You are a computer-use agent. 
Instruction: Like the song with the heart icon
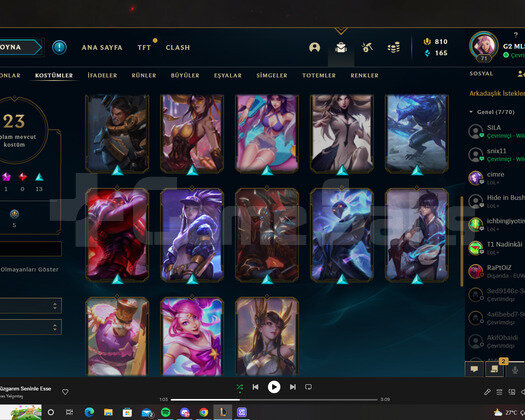click(65, 392)
